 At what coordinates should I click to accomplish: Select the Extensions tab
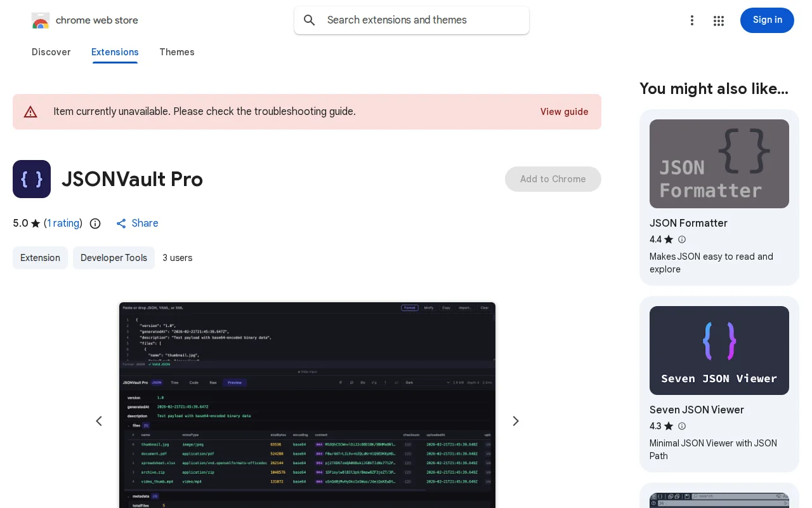[x=115, y=52]
